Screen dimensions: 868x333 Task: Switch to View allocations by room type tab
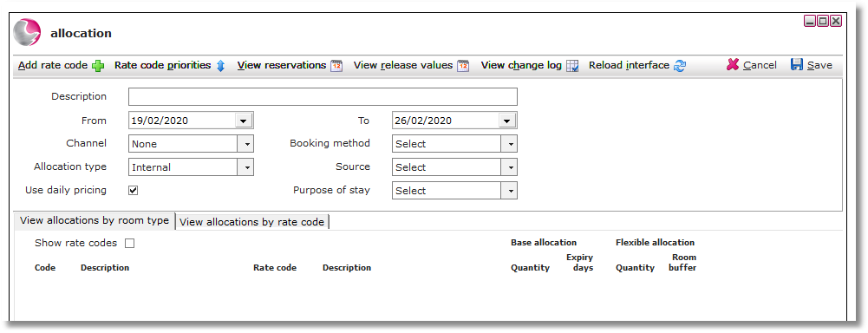tap(95, 220)
